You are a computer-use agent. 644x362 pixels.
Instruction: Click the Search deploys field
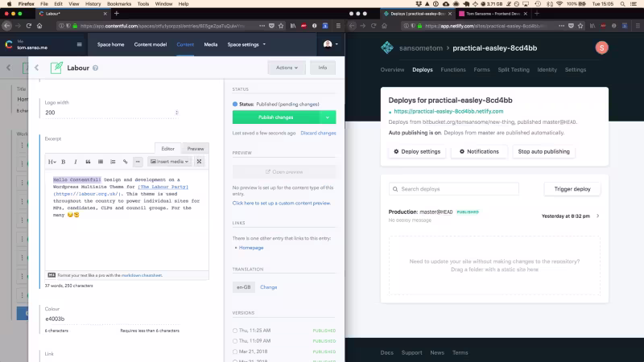click(454, 189)
